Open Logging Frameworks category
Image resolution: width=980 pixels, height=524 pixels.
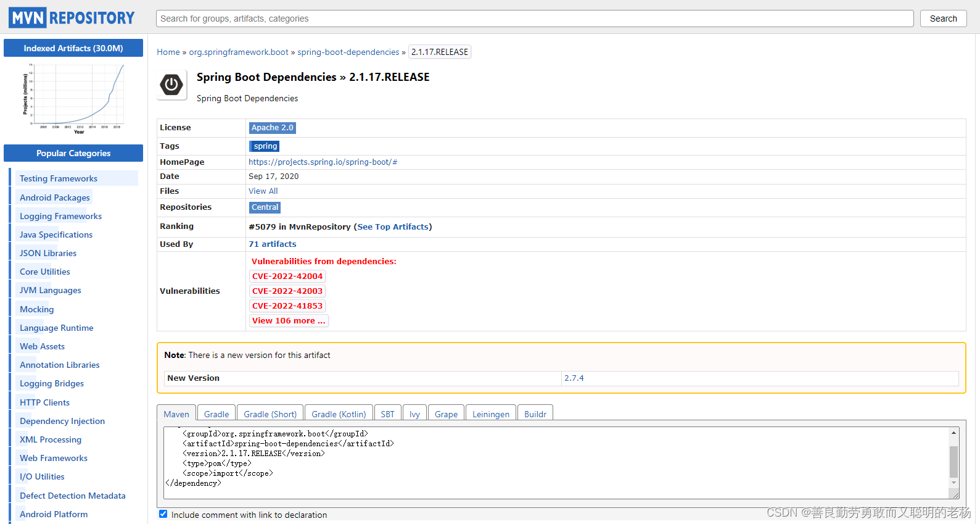click(x=60, y=216)
